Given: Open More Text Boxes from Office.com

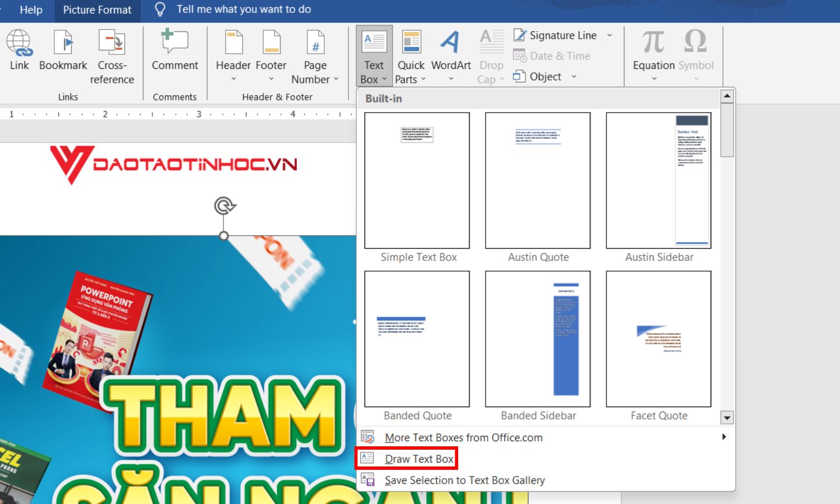Looking at the screenshot, I should [546, 437].
